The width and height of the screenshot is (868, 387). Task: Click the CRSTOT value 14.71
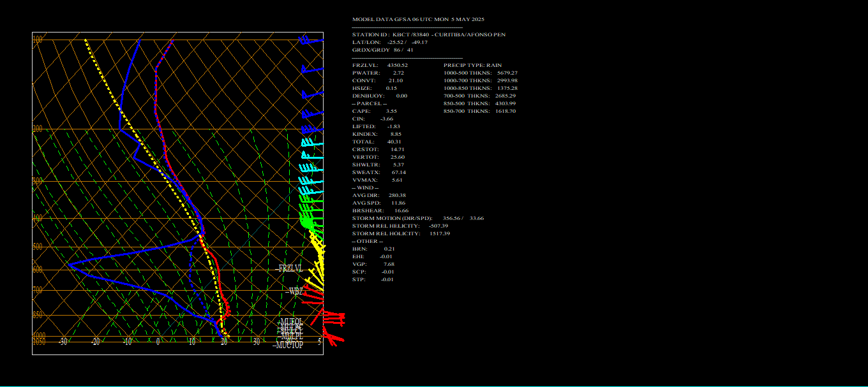(x=398, y=149)
